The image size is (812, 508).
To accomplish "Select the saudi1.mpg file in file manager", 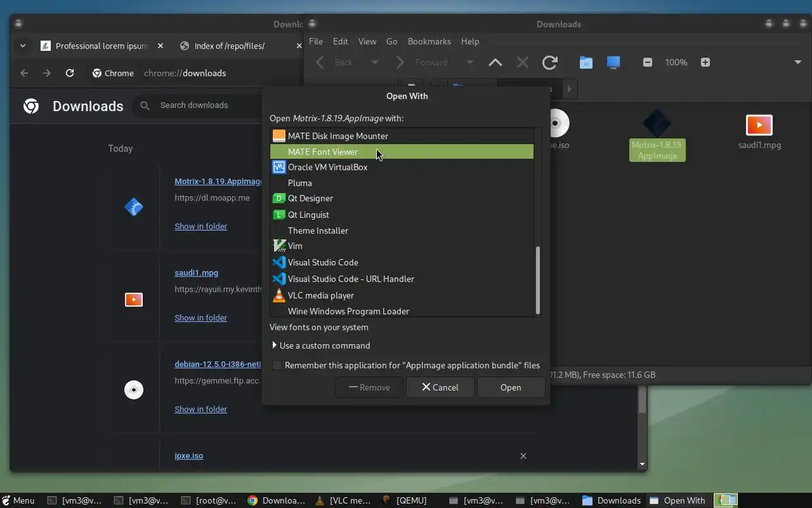I will [x=759, y=132].
